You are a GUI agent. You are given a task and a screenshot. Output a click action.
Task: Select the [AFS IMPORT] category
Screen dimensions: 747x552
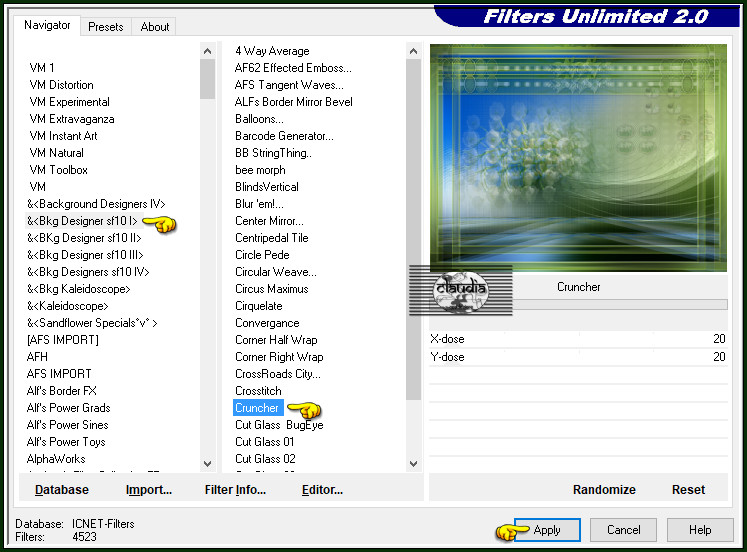pyautogui.click(x=63, y=340)
